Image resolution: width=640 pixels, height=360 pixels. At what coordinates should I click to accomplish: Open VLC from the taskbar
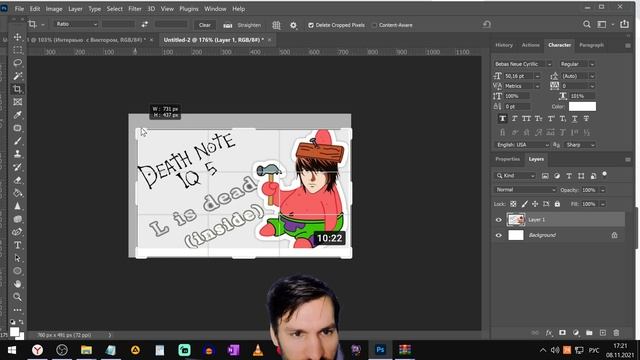[x=258, y=350]
